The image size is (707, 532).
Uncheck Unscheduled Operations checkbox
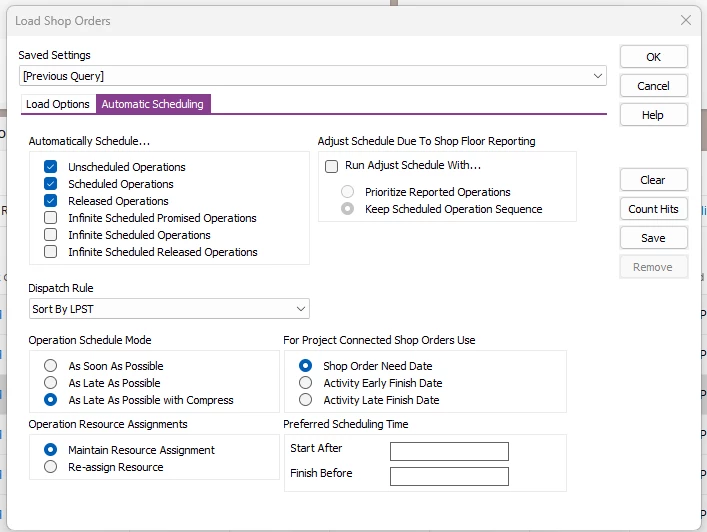[51, 167]
